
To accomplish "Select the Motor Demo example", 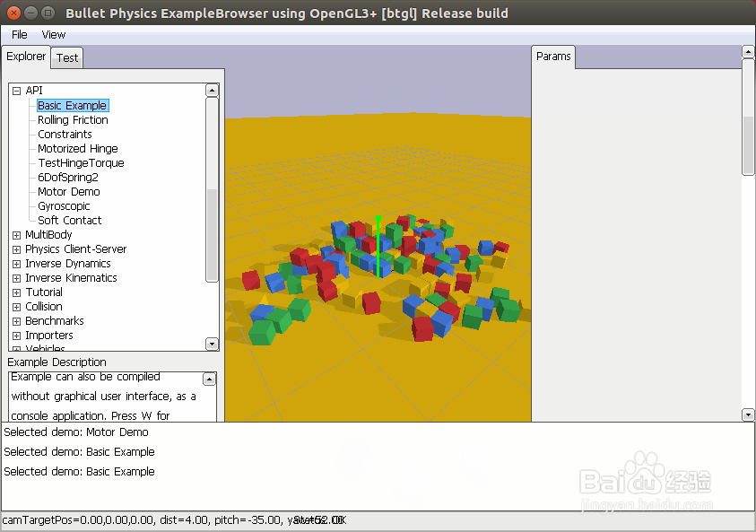I will (x=69, y=191).
